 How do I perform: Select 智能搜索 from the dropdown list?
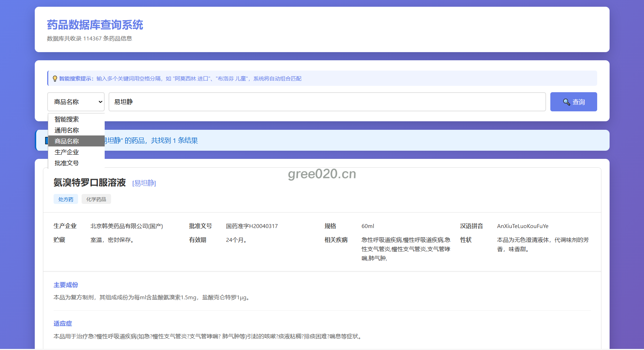coord(67,119)
